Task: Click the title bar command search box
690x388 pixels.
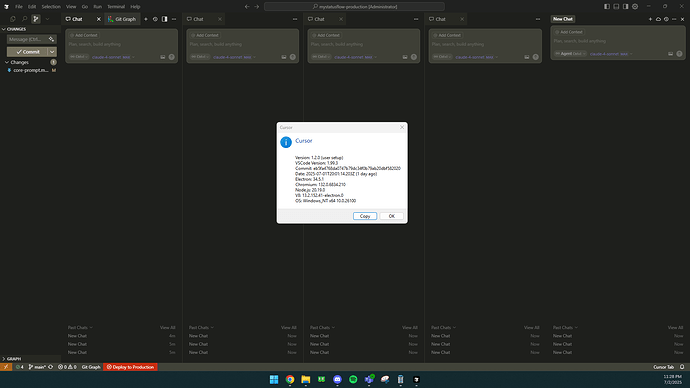Action: click(354, 7)
